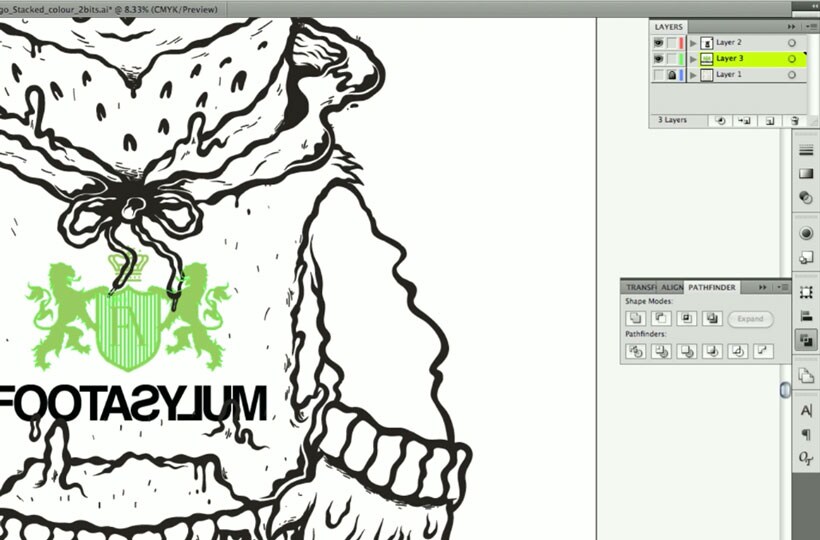Open the Transform panel icon in the dock
This screenshot has height=540, width=820.
(806, 292)
